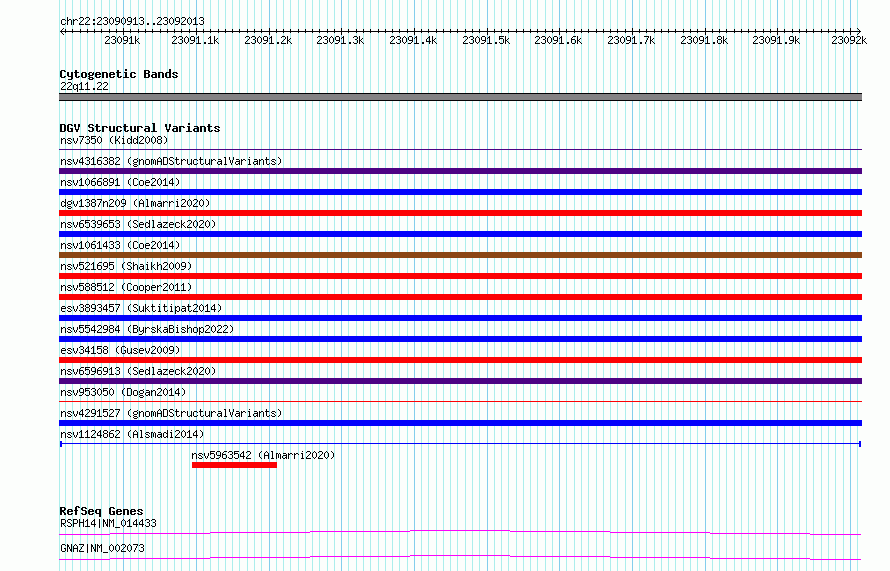Click the blue bar under nsv4291527
Viewport: 890px width, 571px height.
point(460,423)
